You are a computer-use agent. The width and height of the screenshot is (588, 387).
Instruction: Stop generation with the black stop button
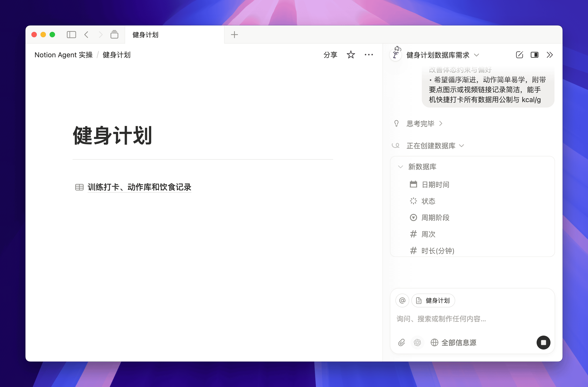pyautogui.click(x=543, y=342)
